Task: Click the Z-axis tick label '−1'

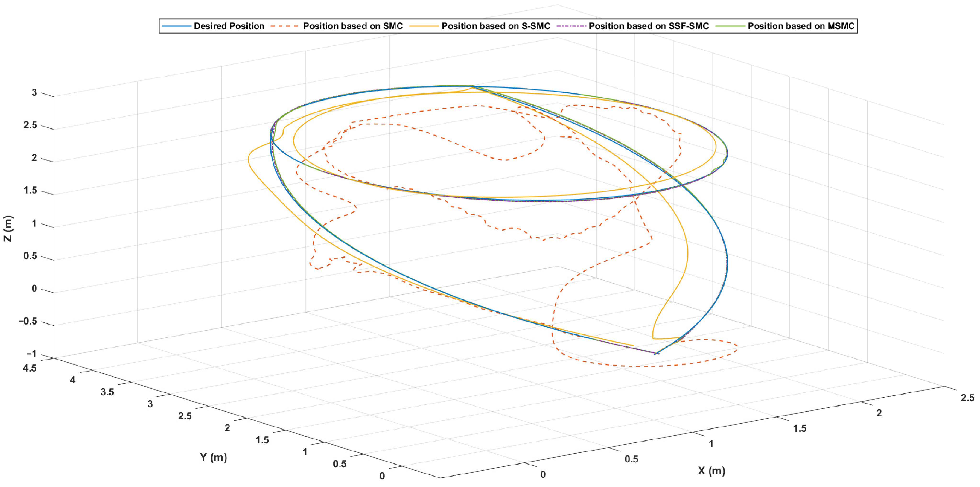Action: pos(31,354)
